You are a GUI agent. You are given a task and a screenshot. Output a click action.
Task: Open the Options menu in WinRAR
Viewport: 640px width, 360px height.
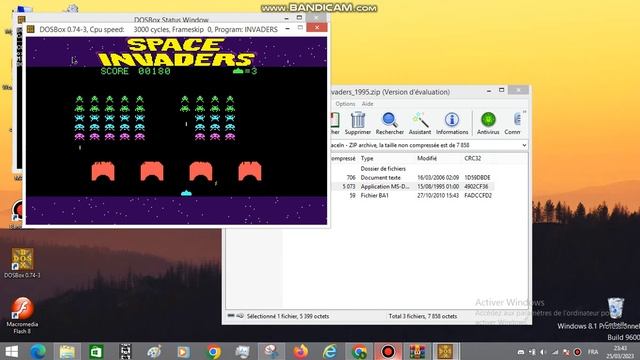pos(345,104)
